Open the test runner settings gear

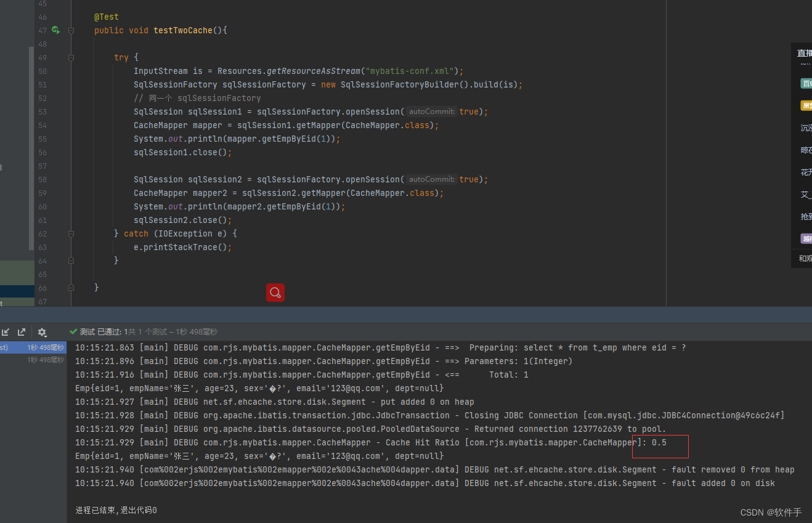(42, 332)
